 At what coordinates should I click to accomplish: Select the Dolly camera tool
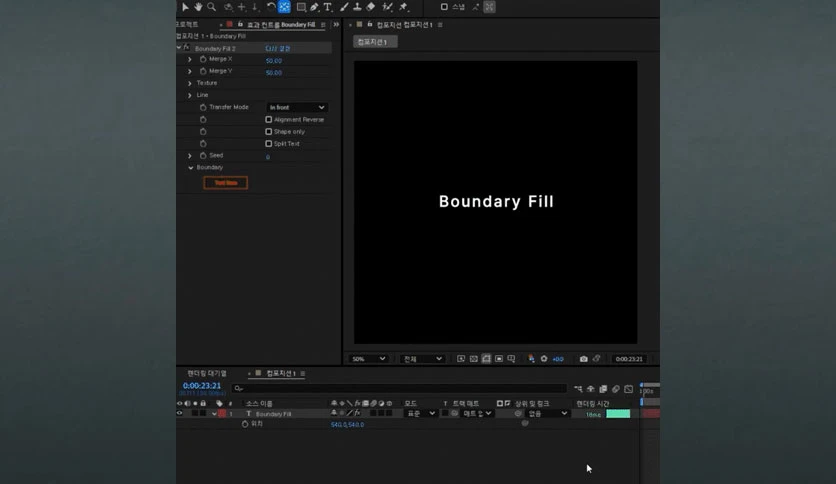click(255, 7)
